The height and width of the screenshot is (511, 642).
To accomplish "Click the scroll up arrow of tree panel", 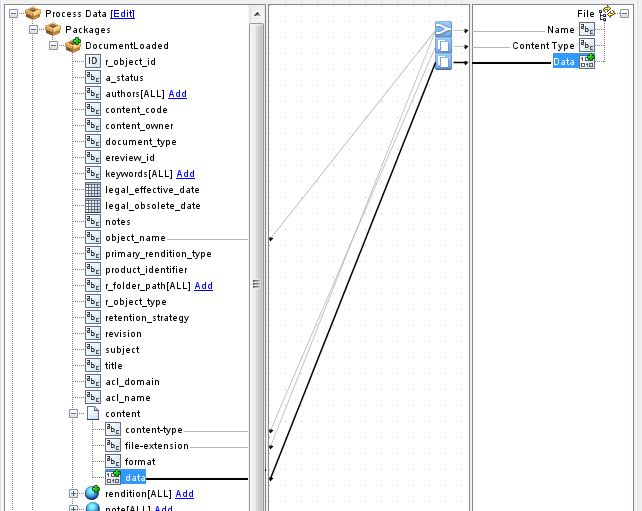I will [x=257, y=14].
